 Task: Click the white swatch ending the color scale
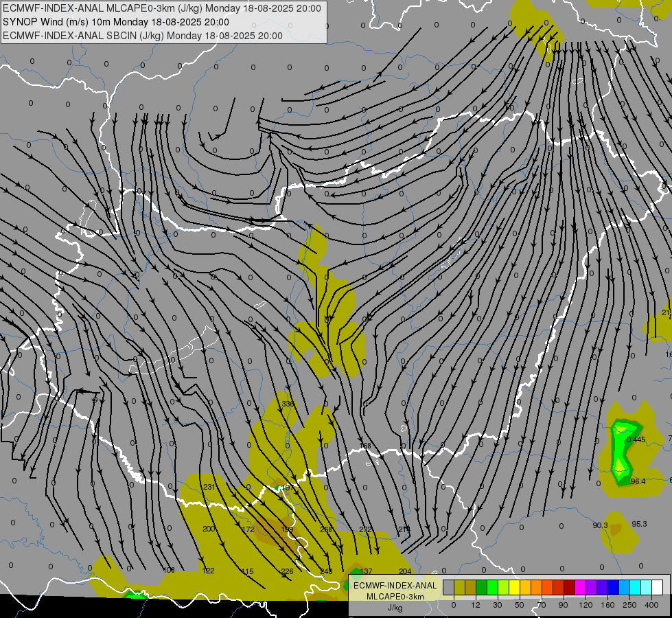point(658,587)
